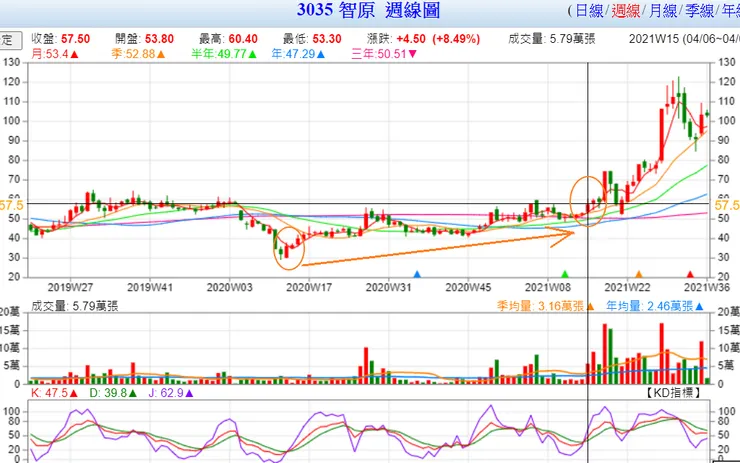The image size is (740, 463).
Task: Click the green triangle marker near 2021W08
Action: [x=564, y=274]
